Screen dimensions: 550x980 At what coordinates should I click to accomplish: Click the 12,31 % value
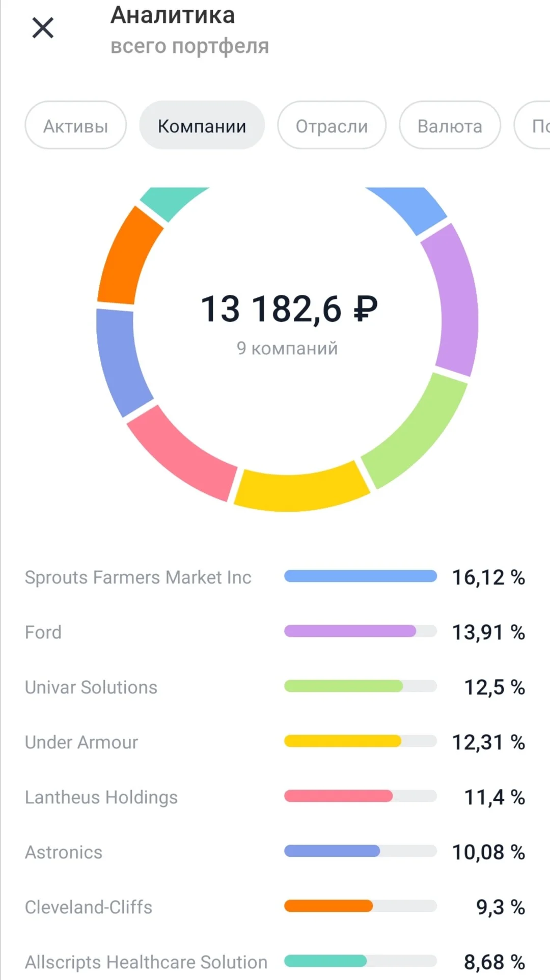tap(488, 742)
